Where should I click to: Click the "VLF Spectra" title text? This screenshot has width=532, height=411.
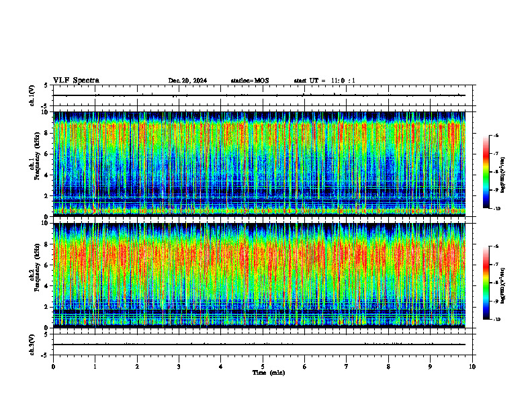pos(76,81)
